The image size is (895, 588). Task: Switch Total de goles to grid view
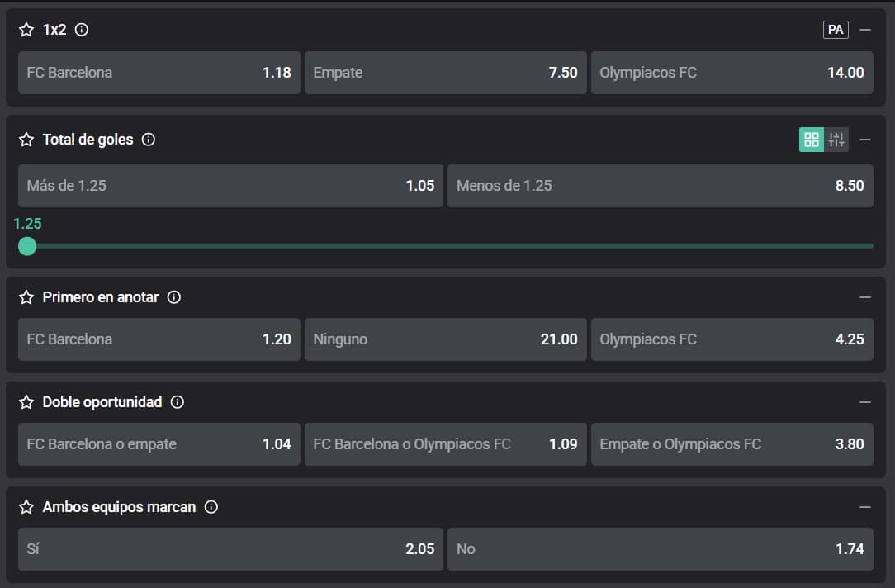pos(812,140)
